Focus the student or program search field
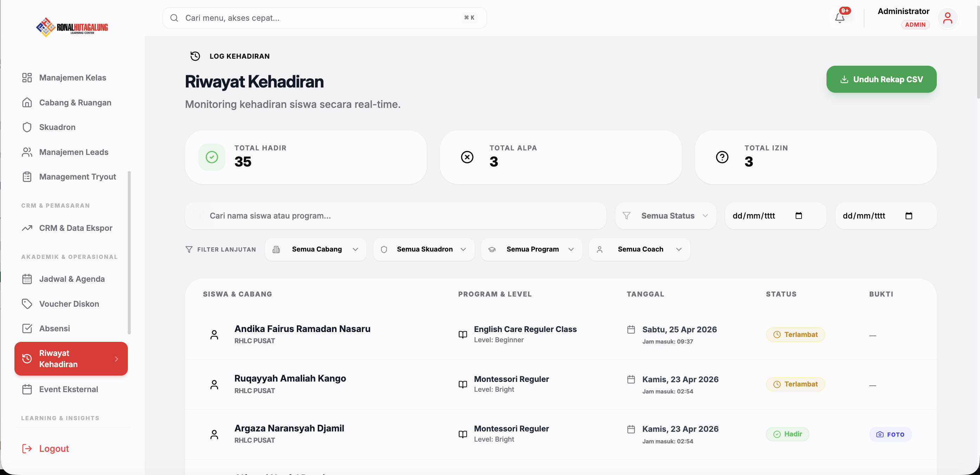This screenshot has height=475, width=980. point(396,216)
